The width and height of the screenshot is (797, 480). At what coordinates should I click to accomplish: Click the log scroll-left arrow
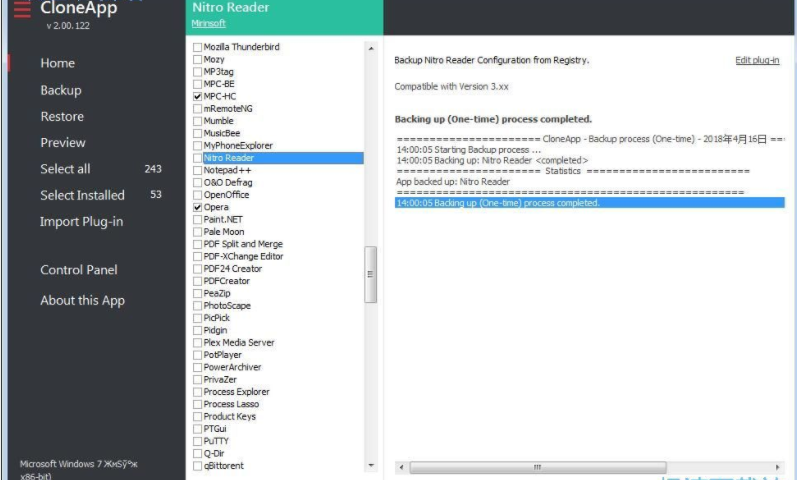click(x=402, y=467)
